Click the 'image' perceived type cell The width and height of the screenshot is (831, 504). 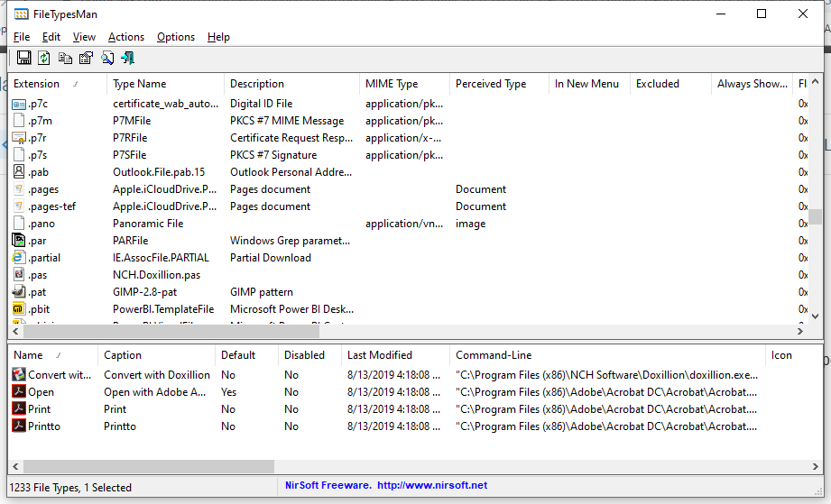pos(471,224)
